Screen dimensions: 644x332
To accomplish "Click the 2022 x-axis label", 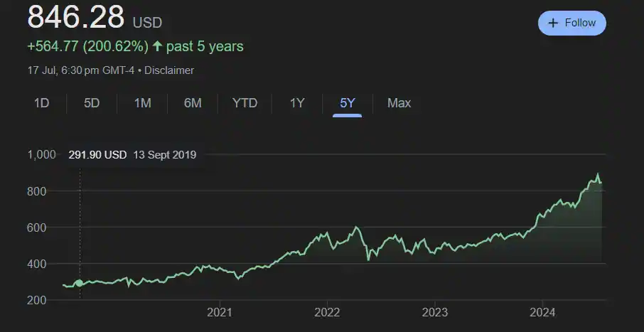I will click(x=327, y=313).
